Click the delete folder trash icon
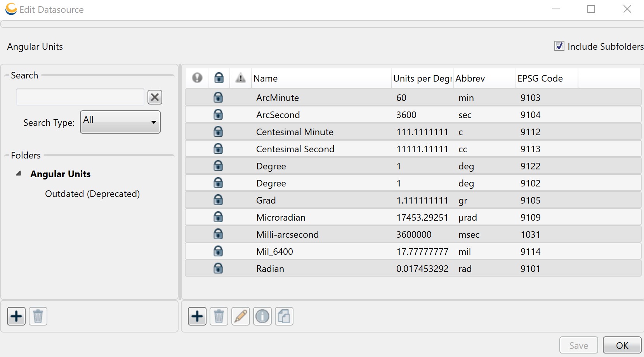644x357 pixels. 38,316
